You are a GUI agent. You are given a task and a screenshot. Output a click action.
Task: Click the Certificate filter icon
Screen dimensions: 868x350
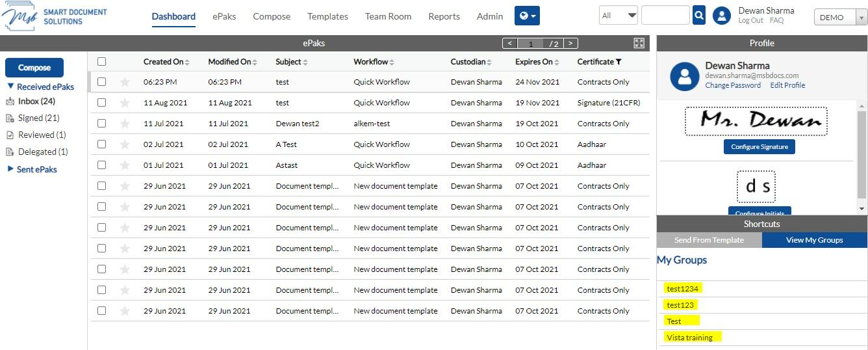(x=619, y=62)
